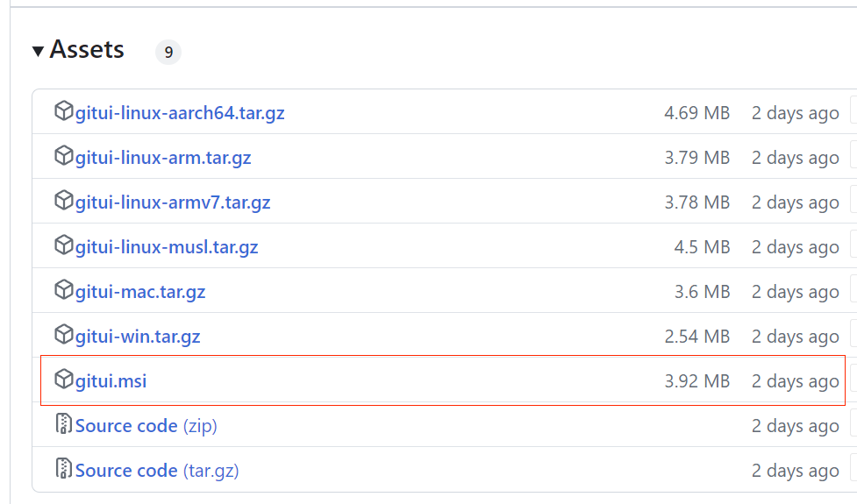Download gitui-linux-aarch64.tar.gz
The width and height of the screenshot is (857, 504).
180,113
